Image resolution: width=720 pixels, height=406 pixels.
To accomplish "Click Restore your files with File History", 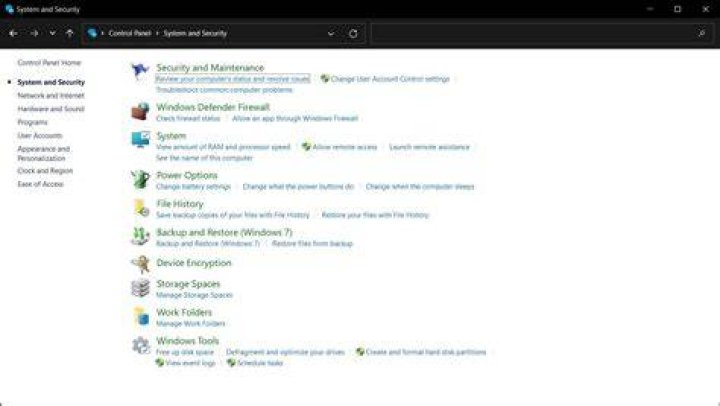I will point(375,215).
